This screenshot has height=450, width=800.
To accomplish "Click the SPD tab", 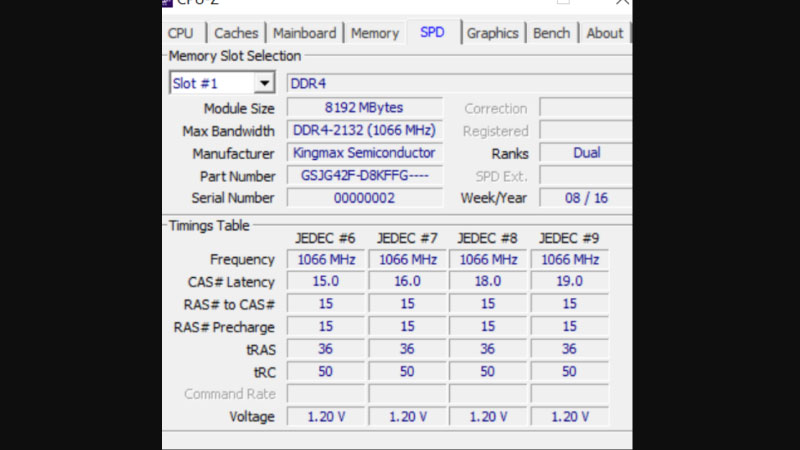I will coord(432,32).
